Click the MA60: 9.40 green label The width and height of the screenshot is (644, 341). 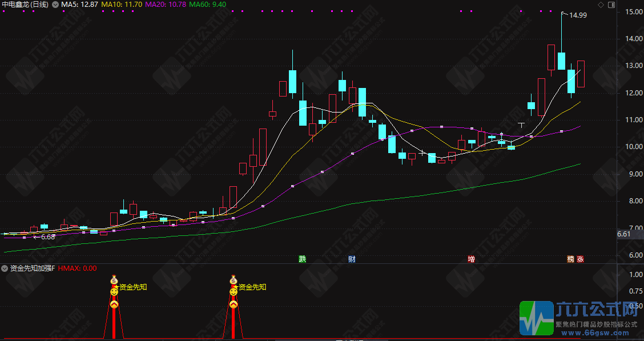coord(207,5)
